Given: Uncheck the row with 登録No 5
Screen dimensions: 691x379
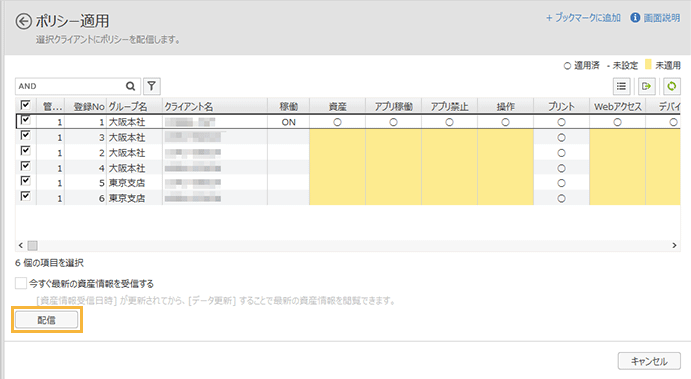Looking at the screenshot, I should point(26,181).
